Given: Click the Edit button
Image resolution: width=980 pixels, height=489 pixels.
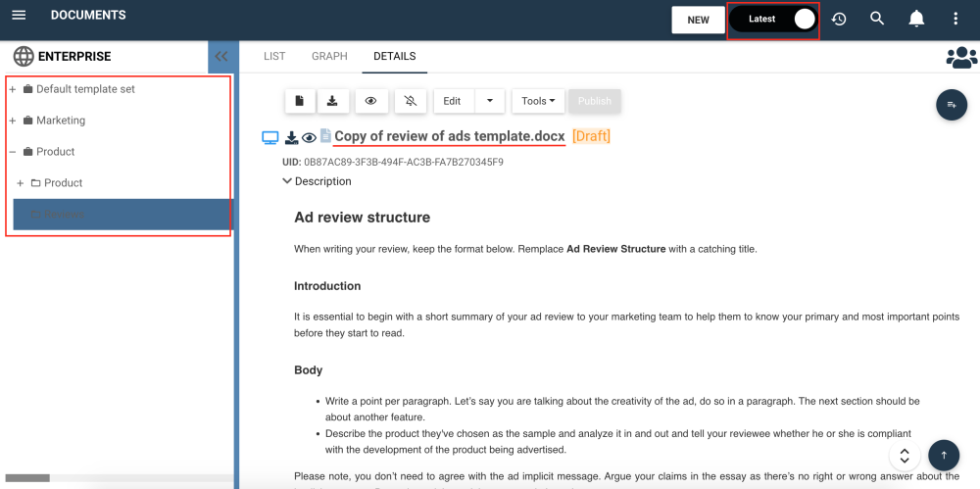Looking at the screenshot, I should tap(455, 101).
